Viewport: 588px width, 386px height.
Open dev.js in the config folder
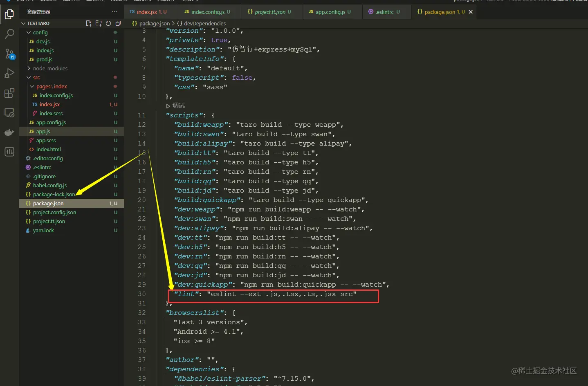72,41
